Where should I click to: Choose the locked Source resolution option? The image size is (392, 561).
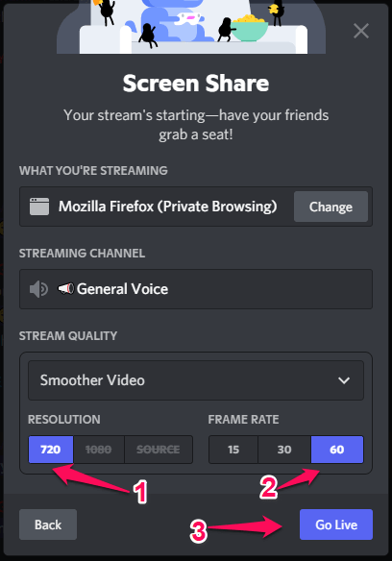pyautogui.click(x=159, y=450)
